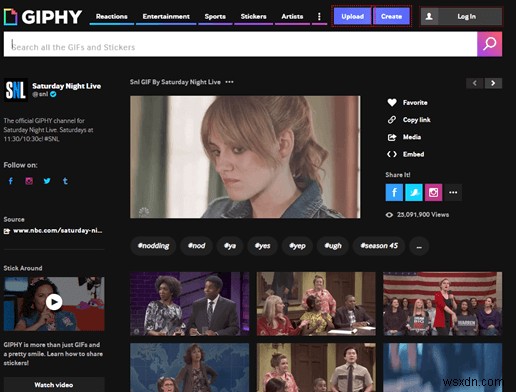Select the #yes tag

pos(262,246)
